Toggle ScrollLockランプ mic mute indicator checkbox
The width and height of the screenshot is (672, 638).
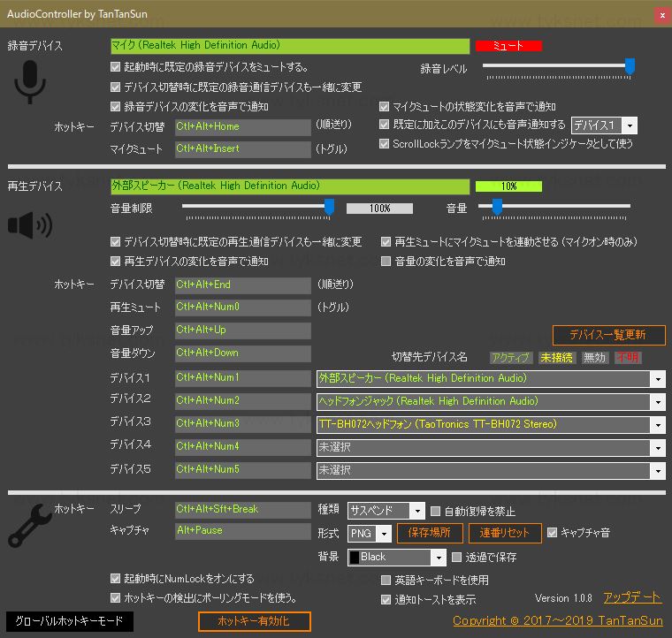click(385, 144)
